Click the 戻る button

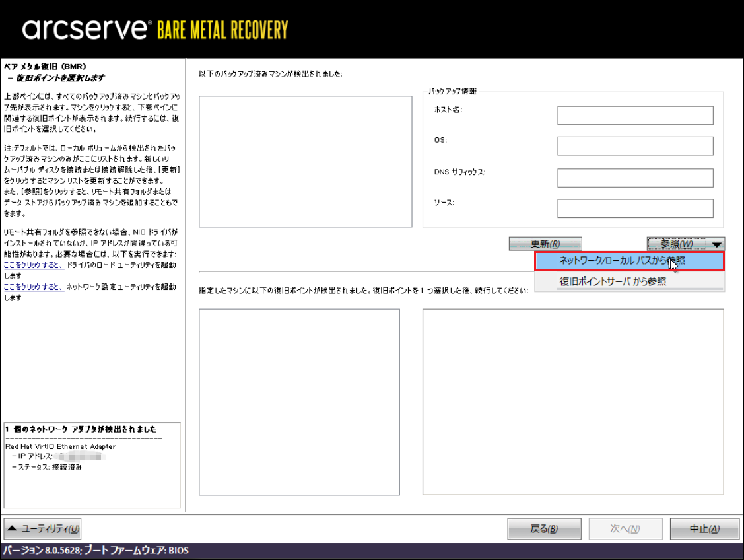(544, 529)
